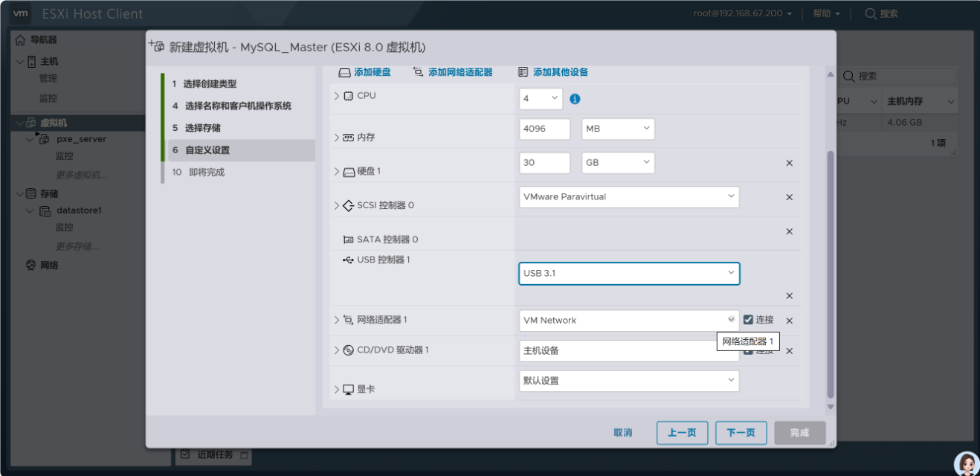
Task: Expand the 硬盘 1 settings row
Action: coord(336,171)
